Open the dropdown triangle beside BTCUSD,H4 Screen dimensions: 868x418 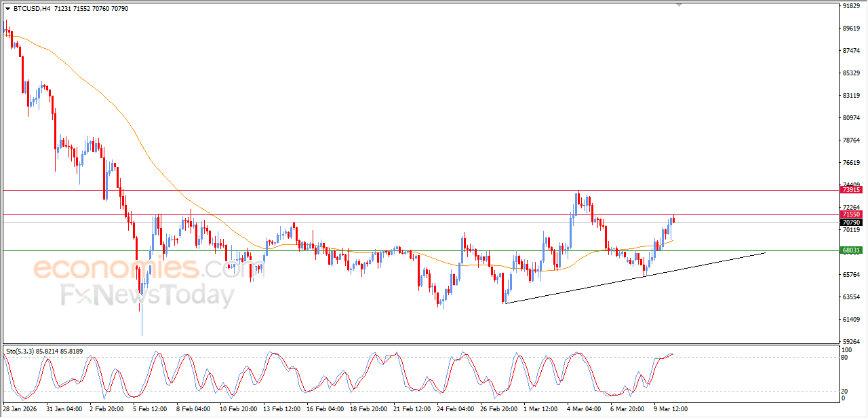point(7,9)
